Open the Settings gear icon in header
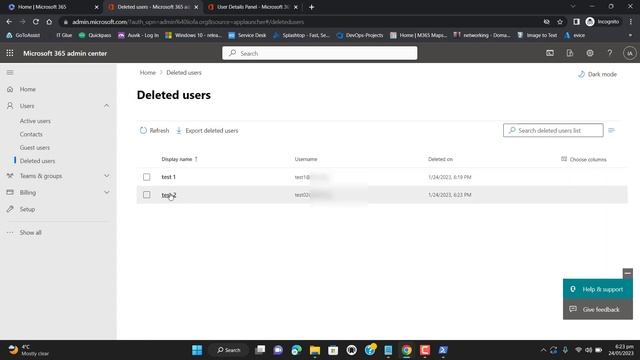The image size is (640, 360). (x=590, y=53)
